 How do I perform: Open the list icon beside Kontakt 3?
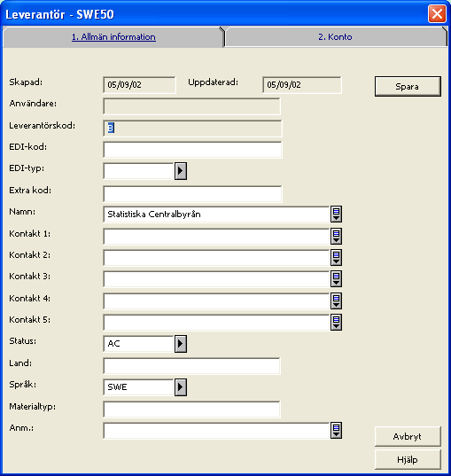click(336, 278)
